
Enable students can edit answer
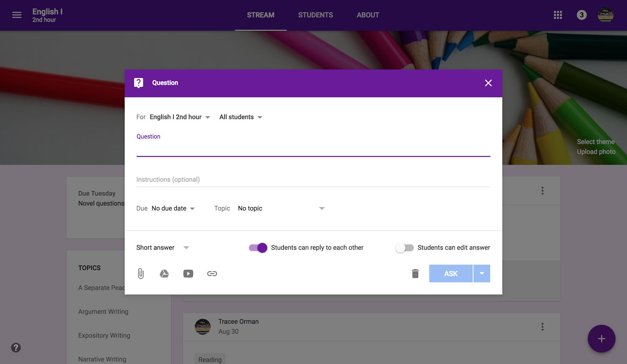[x=405, y=247]
